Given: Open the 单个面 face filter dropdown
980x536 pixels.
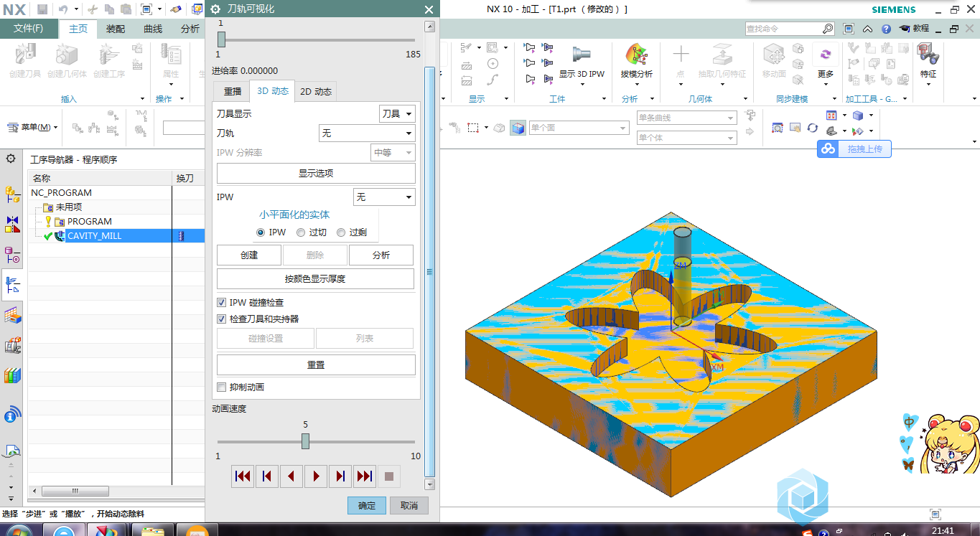Looking at the screenshot, I should point(579,128).
